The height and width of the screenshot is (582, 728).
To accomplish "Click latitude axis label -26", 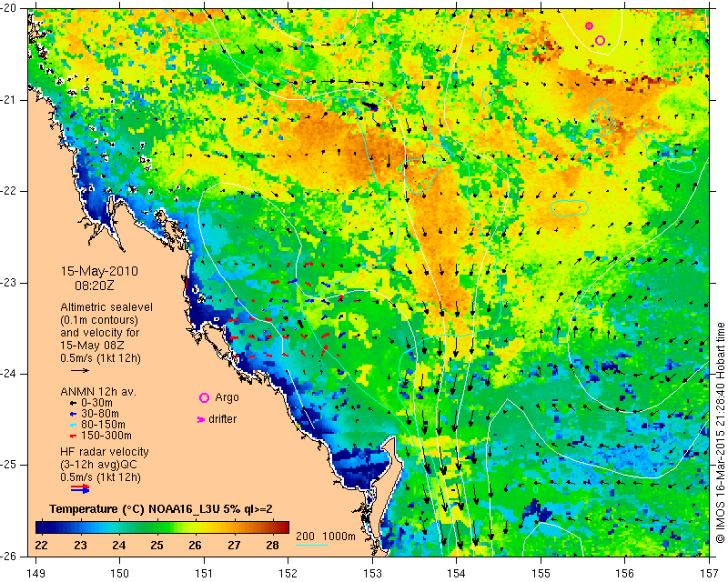I will coord(9,556).
